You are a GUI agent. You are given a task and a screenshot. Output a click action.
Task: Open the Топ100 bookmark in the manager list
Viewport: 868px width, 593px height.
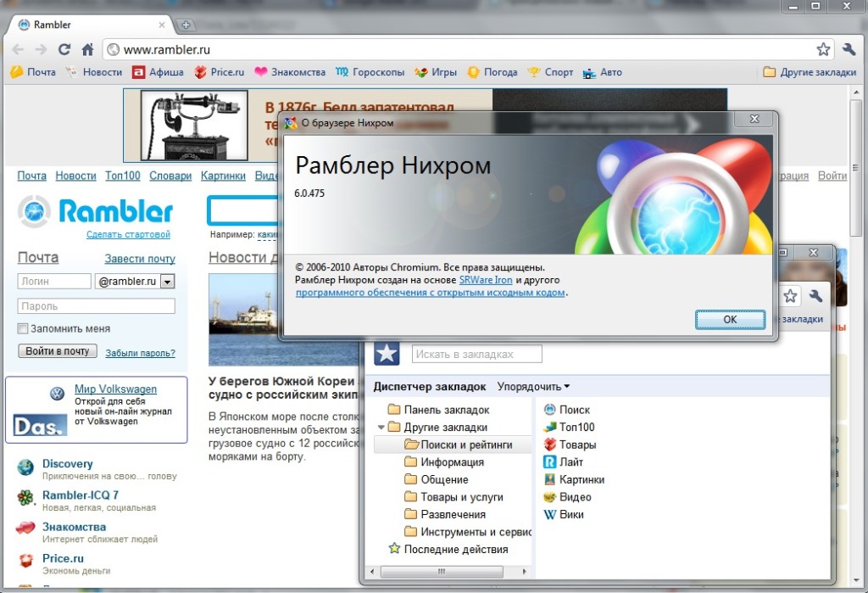pos(569,427)
